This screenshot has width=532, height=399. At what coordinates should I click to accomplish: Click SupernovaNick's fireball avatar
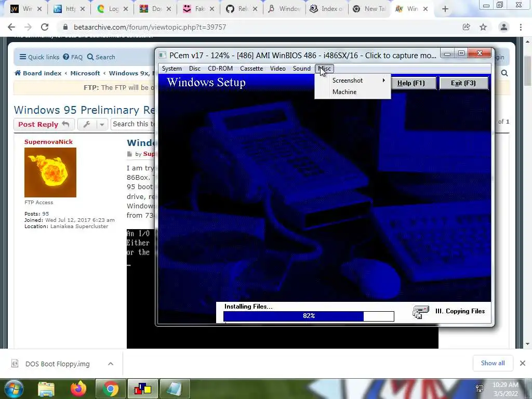pyautogui.click(x=50, y=172)
